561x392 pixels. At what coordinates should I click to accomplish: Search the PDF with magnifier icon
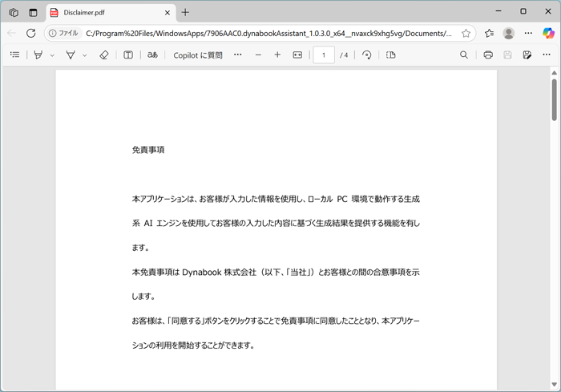pyautogui.click(x=464, y=55)
